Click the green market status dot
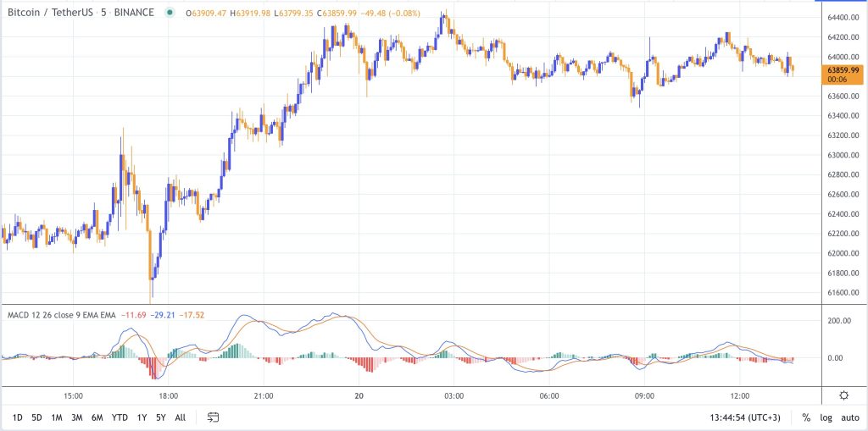Image resolution: width=868 pixels, height=431 pixels. [170, 12]
